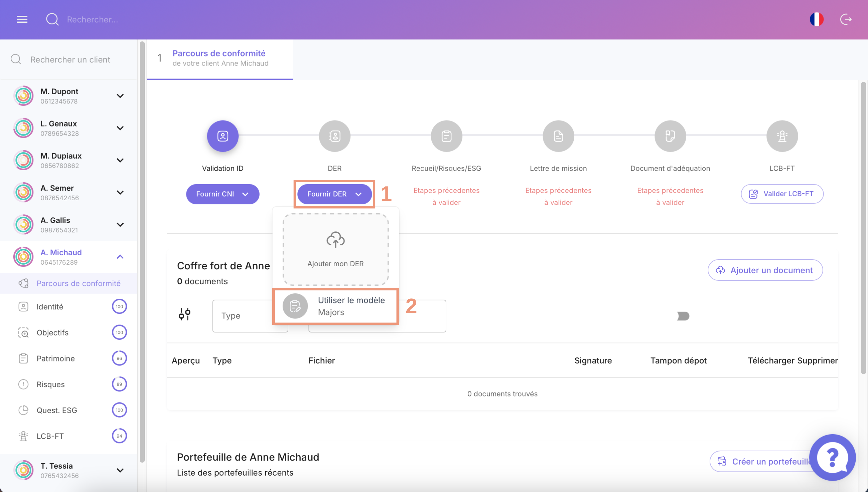This screenshot has height=492, width=868.
Task: Expand the M. Dupont client entry
Action: coord(120,96)
